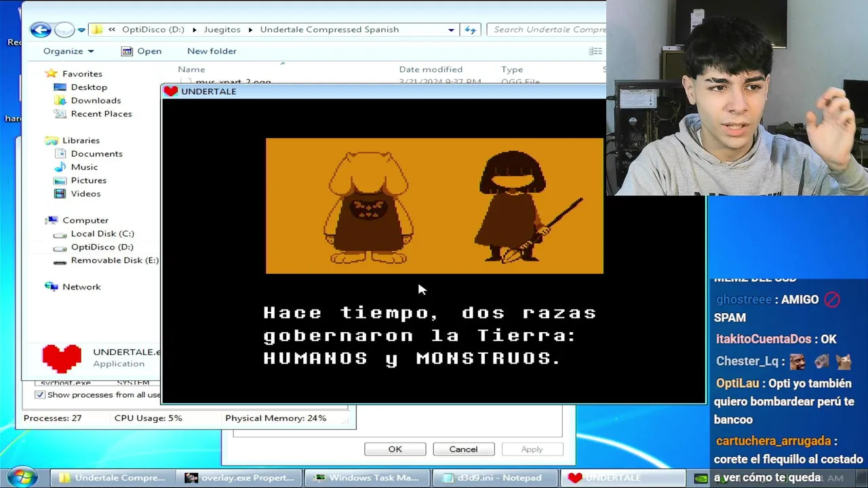The height and width of the screenshot is (488, 868).
Task: Click New folder in the toolbar
Action: (x=212, y=51)
